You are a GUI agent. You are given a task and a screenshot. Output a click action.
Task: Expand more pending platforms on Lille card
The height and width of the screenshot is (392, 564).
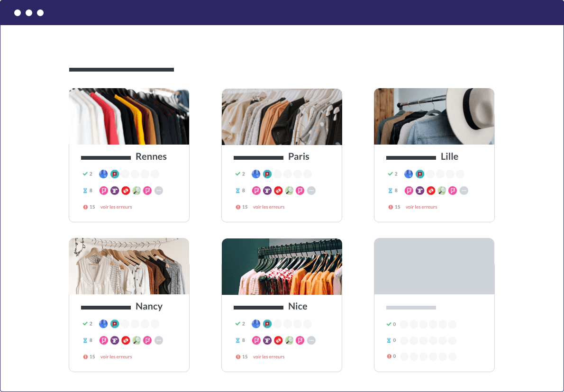pyautogui.click(x=464, y=191)
